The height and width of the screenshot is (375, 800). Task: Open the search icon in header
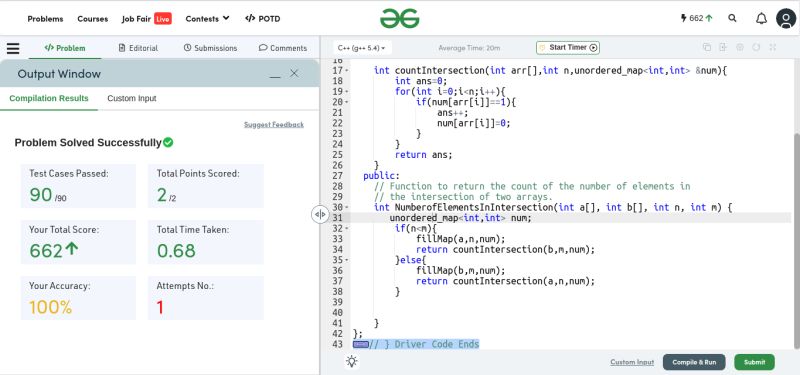click(x=732, y=18)
